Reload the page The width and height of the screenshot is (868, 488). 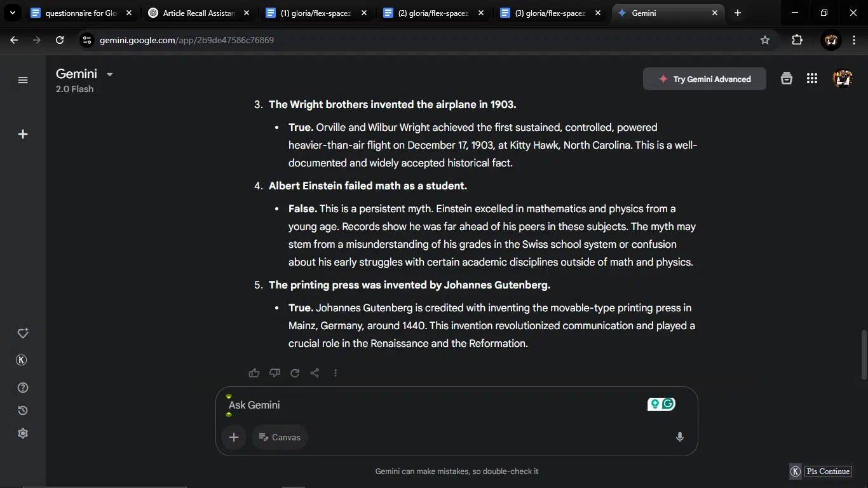pos(60,40)
